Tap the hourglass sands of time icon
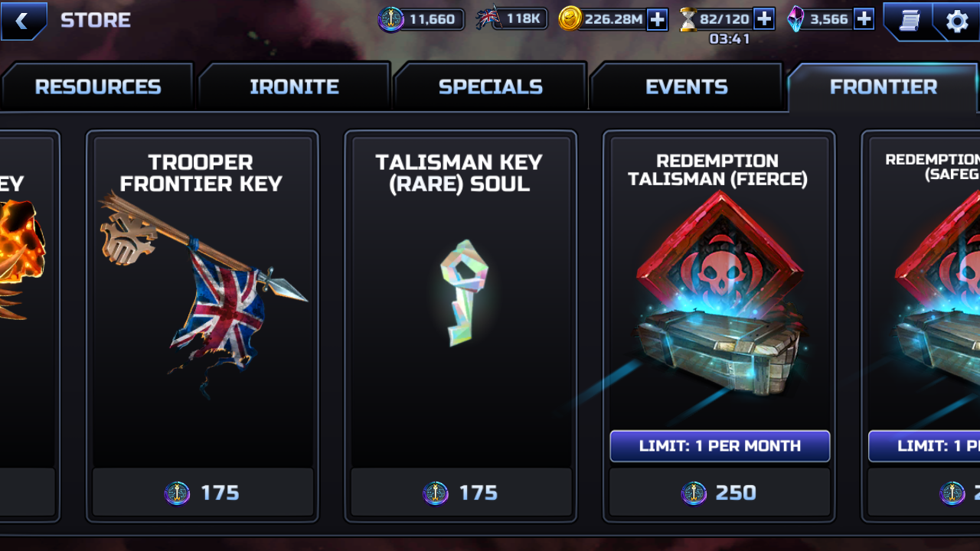The image size is (980, 551). [x=688, y=19]
